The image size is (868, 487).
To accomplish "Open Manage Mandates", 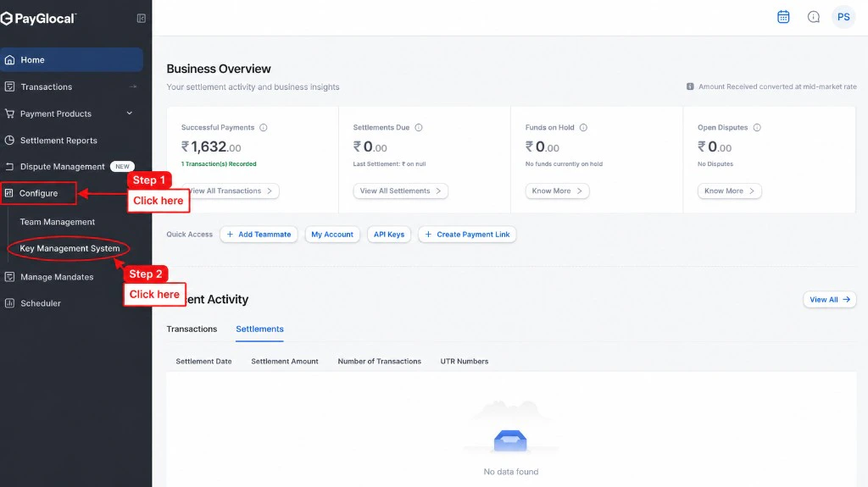I will (x=57, y=277).
